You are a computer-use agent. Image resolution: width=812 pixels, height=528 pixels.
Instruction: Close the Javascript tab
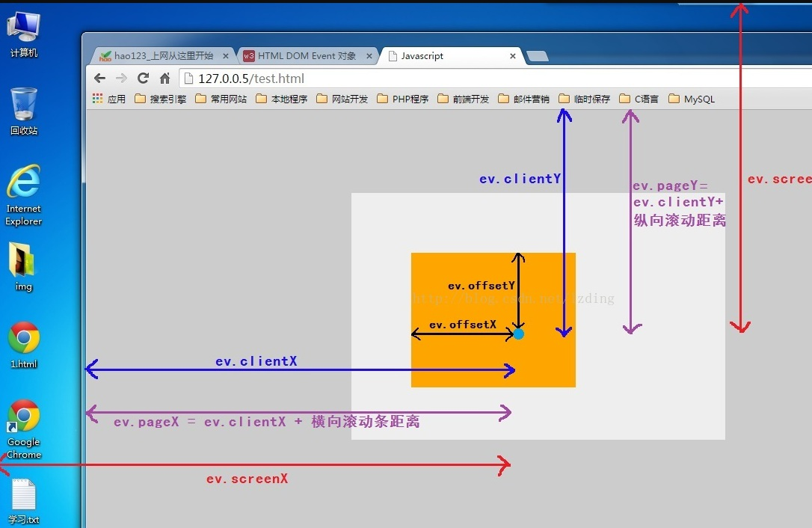513,56
